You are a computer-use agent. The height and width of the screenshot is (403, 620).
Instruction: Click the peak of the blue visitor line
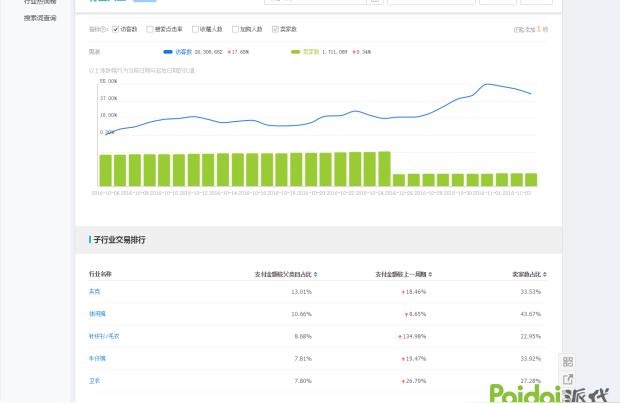pyautogui.click(x=487, y=84)
